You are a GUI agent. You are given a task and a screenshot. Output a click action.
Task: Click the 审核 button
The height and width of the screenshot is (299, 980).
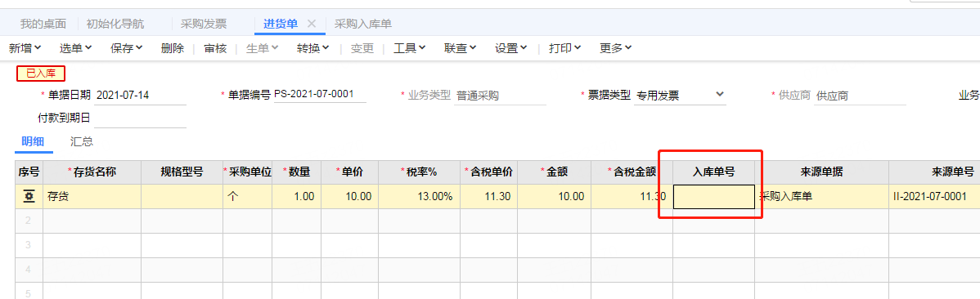215,48
